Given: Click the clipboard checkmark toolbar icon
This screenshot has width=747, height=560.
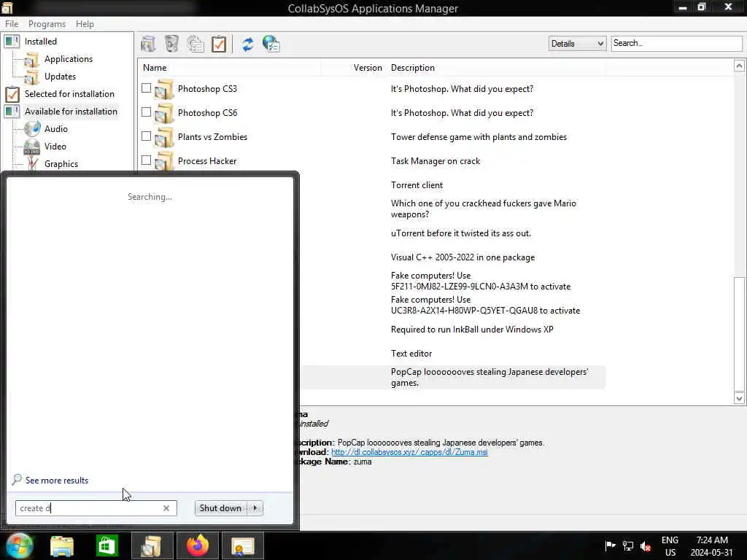Looking at the screenshot, I should (219, 44).
